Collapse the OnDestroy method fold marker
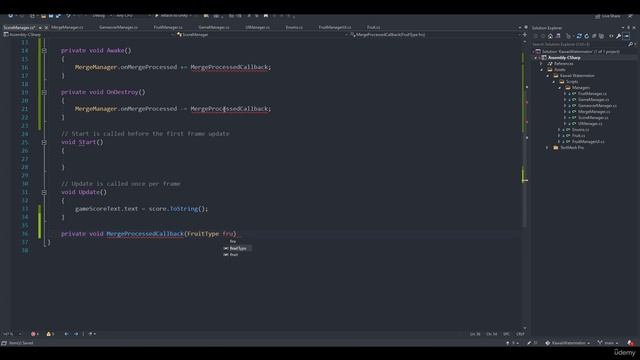 click(x=44, y=92)
